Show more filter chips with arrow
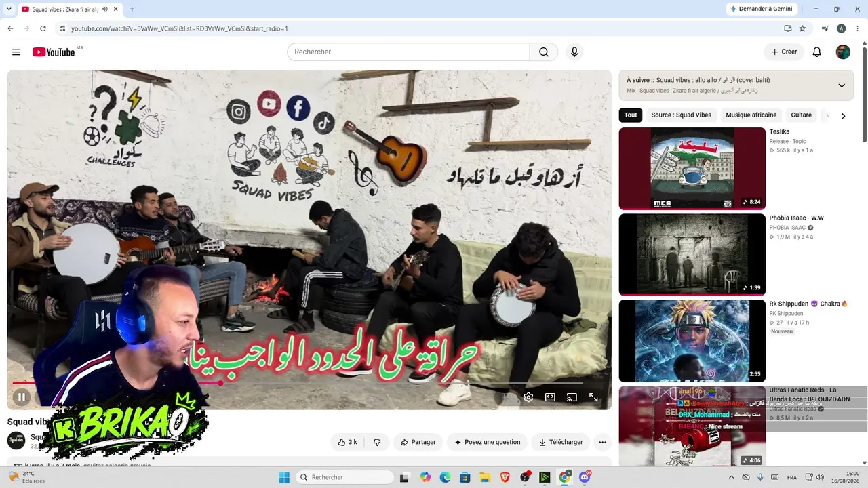This screenshot has width=868, height=488. (843, 116)
